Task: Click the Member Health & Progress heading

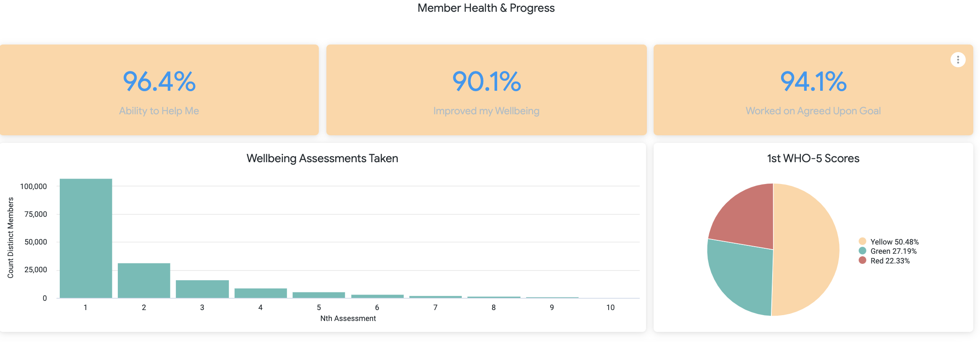Action: pos(486,8)
